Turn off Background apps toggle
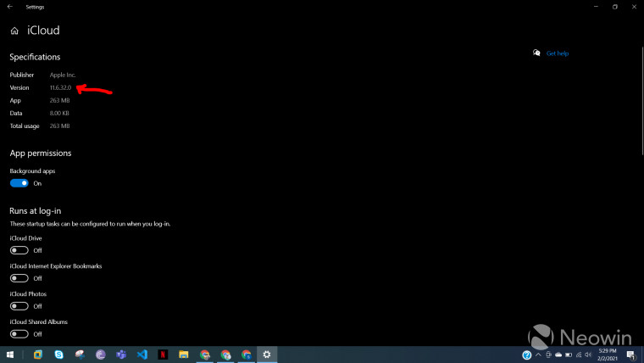 pyautogui.click(x=19, y=183)
